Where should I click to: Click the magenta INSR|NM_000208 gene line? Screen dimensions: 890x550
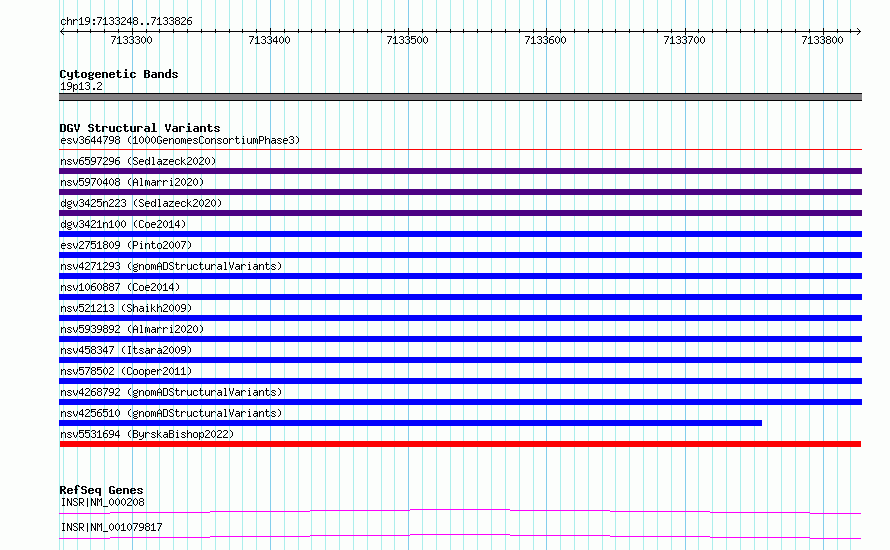coord(460,511)
